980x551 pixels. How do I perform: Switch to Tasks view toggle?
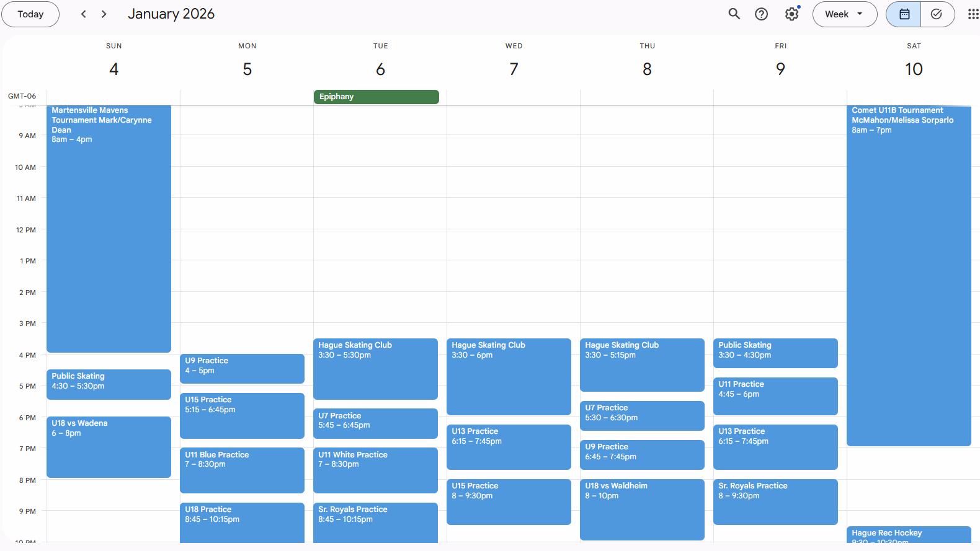(x=937, y=14)
